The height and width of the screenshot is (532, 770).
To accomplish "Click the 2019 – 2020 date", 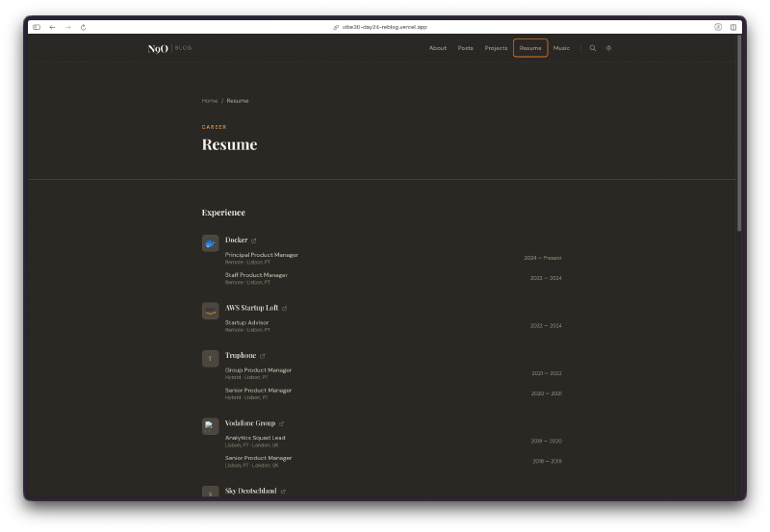I will click(546, 442).
